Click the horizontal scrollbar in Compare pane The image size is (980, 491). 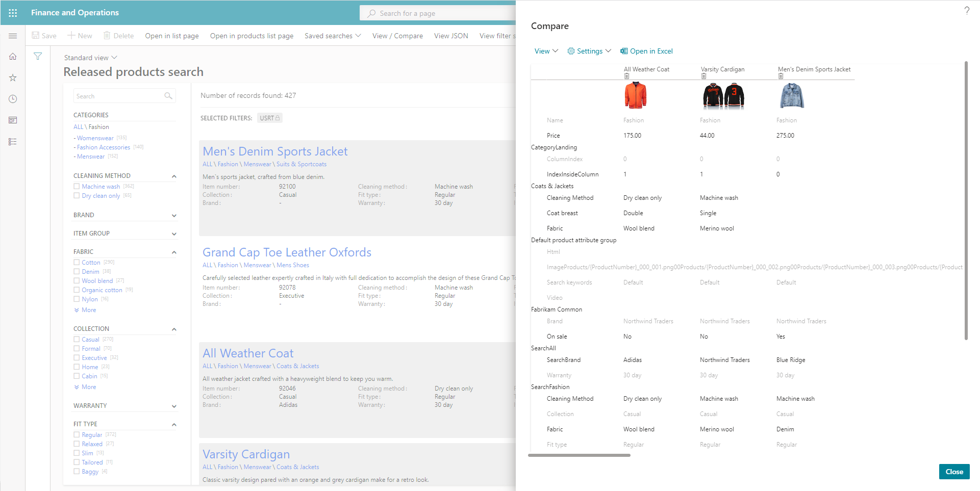[579, 455]
